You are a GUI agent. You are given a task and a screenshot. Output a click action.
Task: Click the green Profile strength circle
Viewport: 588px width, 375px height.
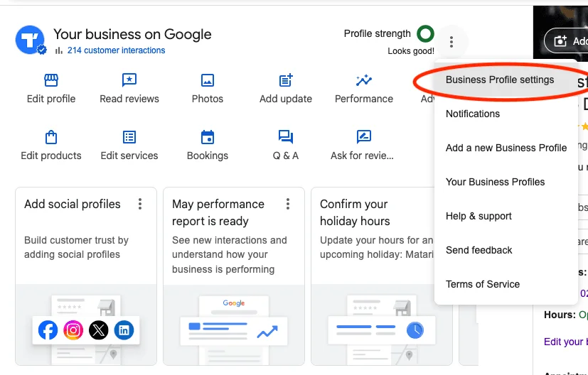[x=425, y=33]
